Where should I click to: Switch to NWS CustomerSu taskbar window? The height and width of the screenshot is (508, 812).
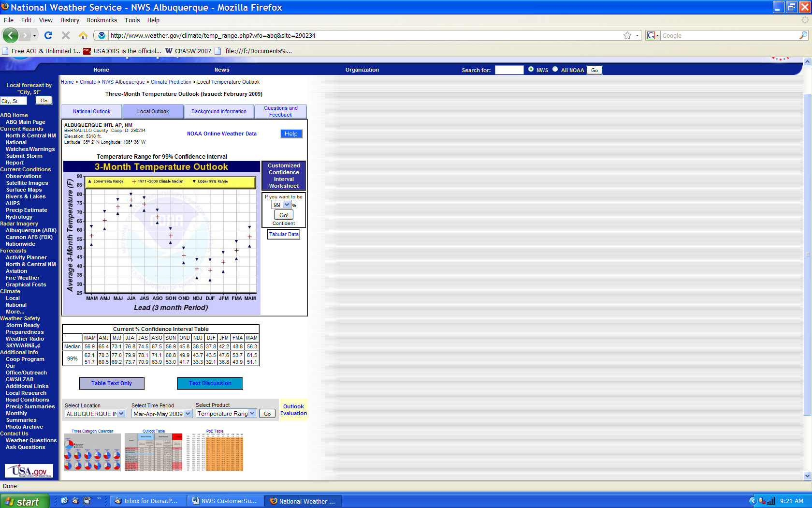point(225,501)
